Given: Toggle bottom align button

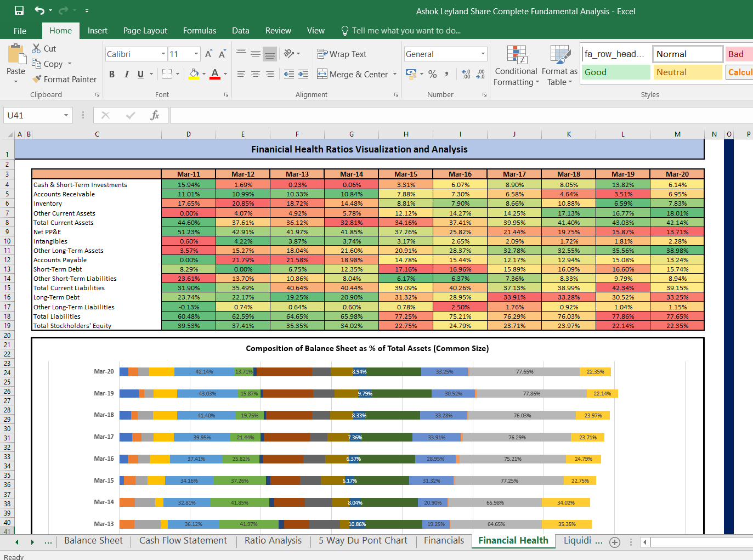Looking at the screenshot, I should [x=270, y=54].
